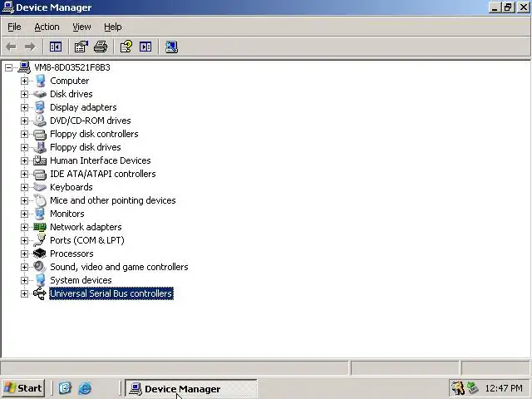Expand the Floppy disk controllers node
Screen dimensions: 532x399
[x=24, y=134]
